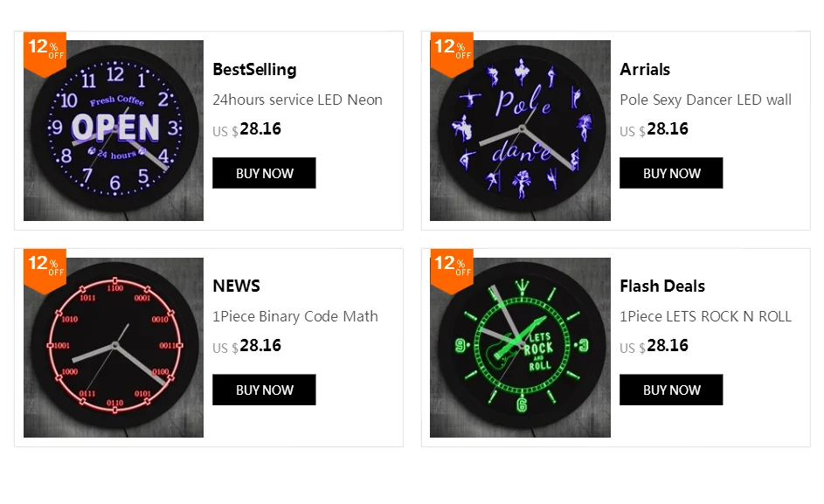Image resolution: width=824 pixels, height=504 pixels.
Task: Open the Arrials heading
Action: coord(645,70)
